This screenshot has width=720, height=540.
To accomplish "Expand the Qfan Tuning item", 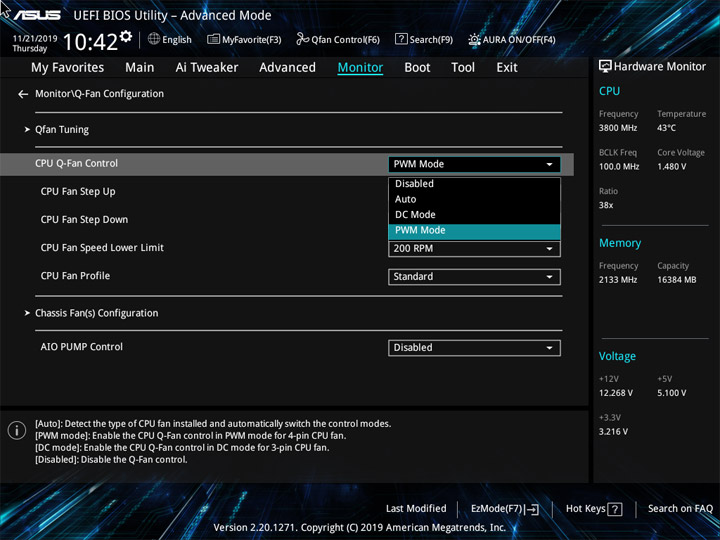I will (x=62, y=129).
